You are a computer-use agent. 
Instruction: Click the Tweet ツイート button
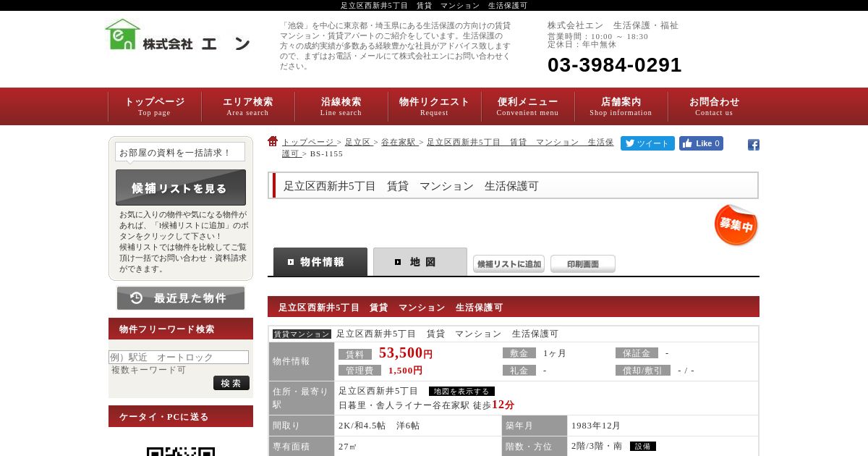(x=647, y=143)
